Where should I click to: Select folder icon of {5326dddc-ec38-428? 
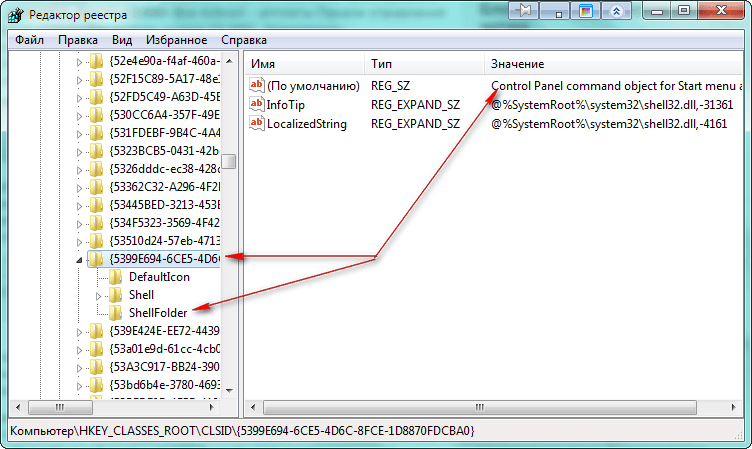point(96,169)
